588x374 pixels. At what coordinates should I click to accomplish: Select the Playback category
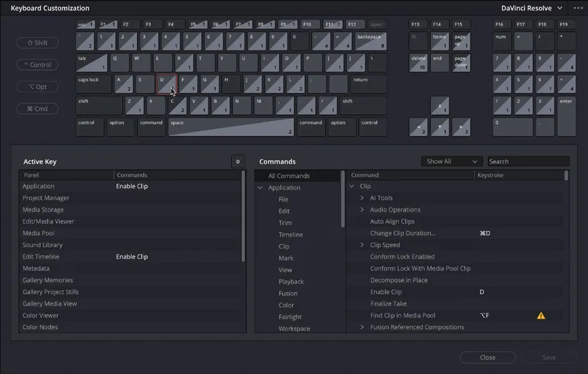pos(291,281)
